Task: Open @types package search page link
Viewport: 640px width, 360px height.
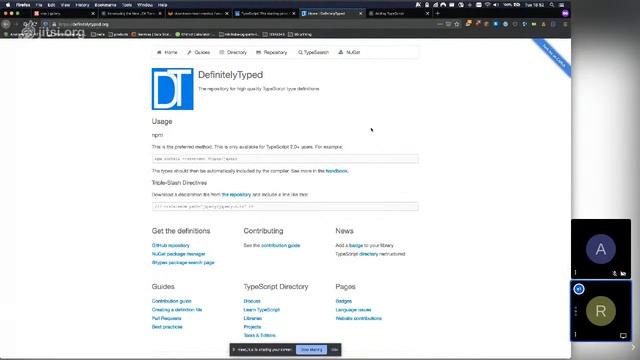Action: [183, 262]
